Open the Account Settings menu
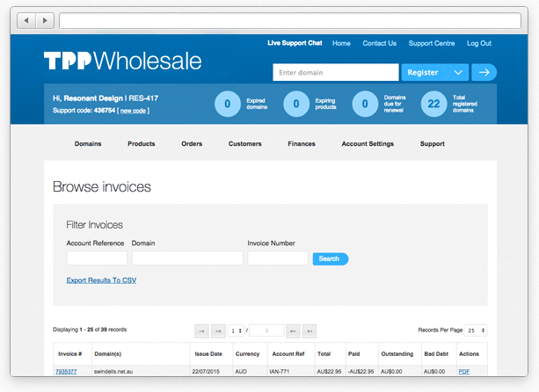The height and width of the screenshot is (392, 539). pyautogui.click(x=368, y=143)
